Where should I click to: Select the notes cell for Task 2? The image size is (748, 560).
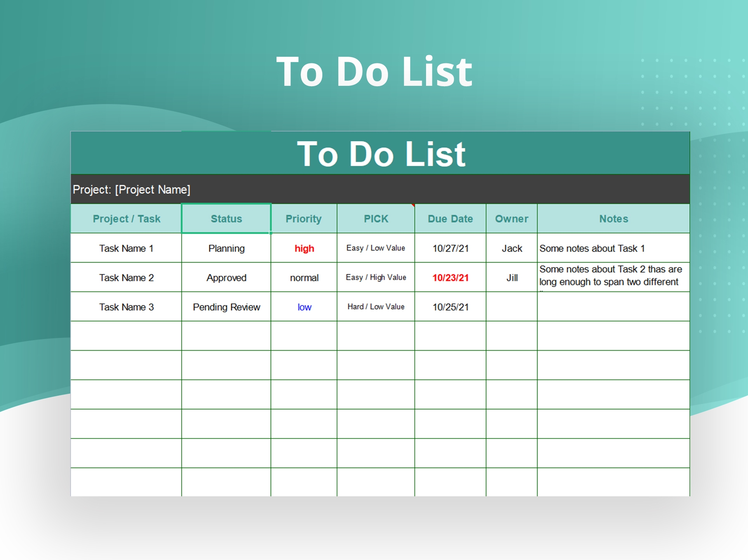pyautogui.click(x=613, y=277)
